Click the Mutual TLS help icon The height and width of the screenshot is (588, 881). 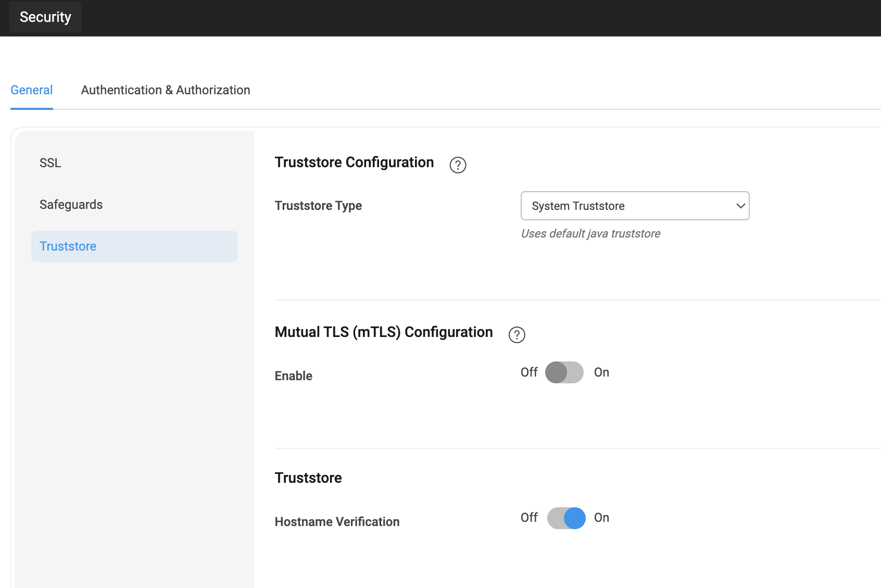tap(517, 335)
